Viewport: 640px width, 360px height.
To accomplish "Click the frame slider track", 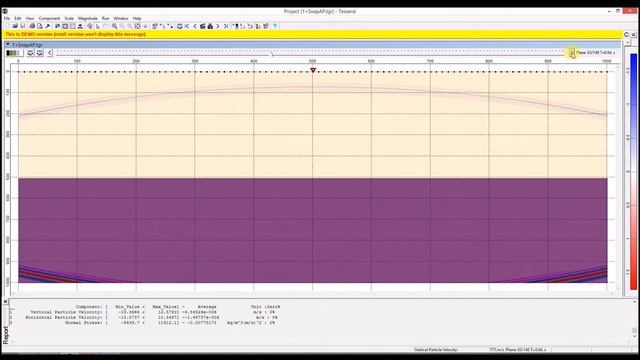I will (310, 53).
